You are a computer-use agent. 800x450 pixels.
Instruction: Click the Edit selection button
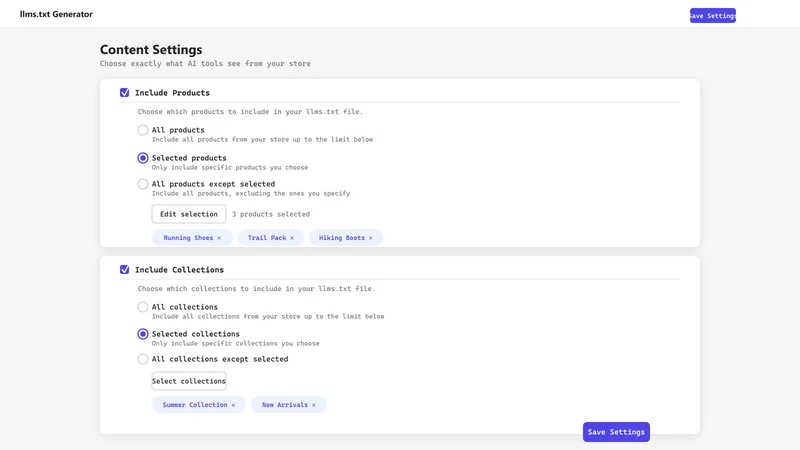pyautogui.click(x=189, y=214)
